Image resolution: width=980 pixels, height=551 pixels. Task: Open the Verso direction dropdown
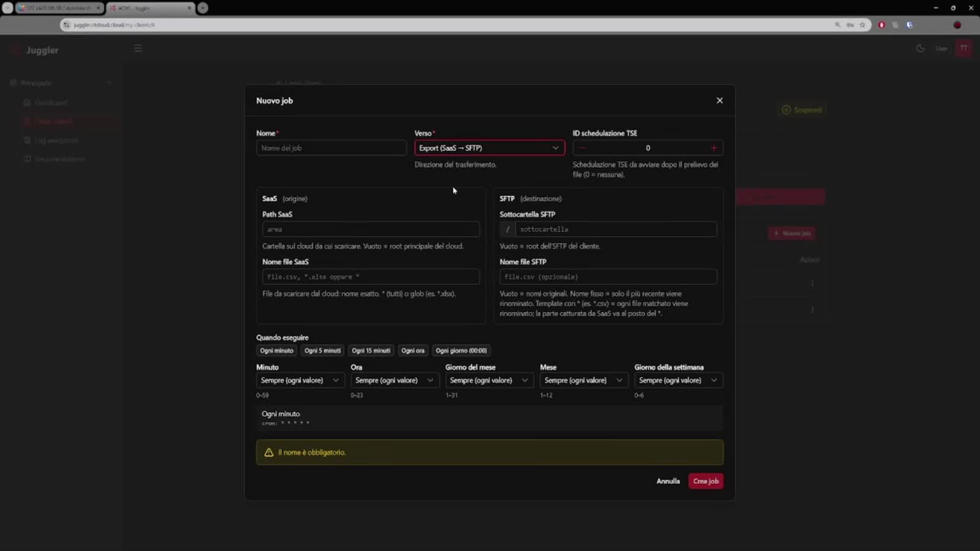click(x=489, y=148)
